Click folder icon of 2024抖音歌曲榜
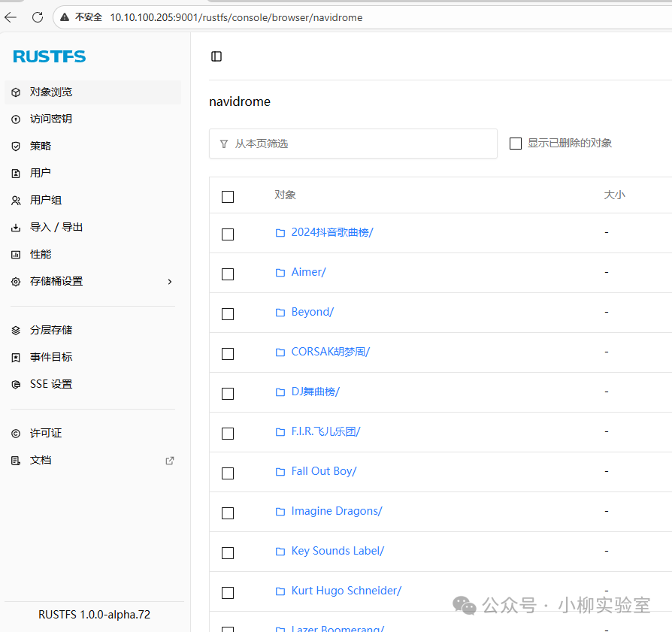The width and height of the screenshot is (672, 632). coord(280,233)
